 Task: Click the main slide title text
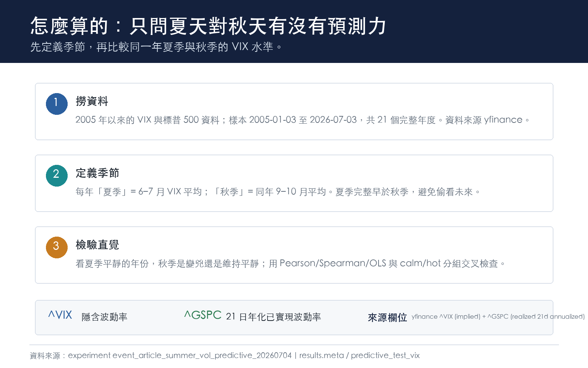click(208, 26)
